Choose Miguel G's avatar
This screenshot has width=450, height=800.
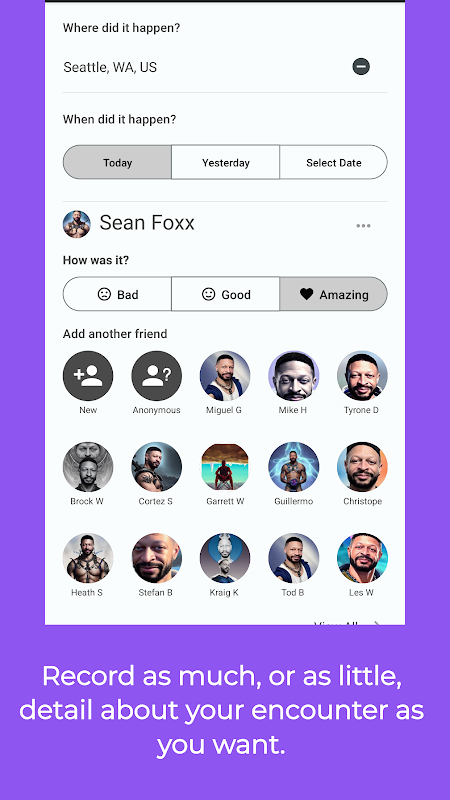click(x=225, y=376)
